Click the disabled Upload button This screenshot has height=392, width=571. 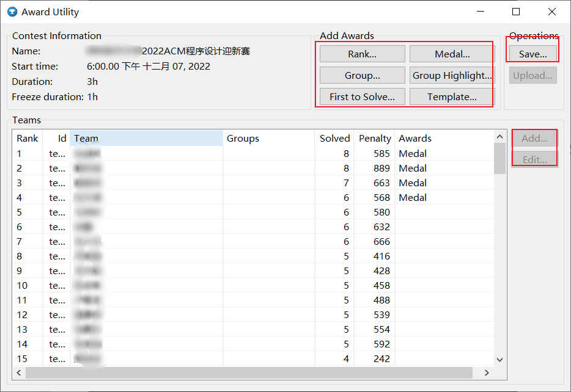click(x=531, y=75)
